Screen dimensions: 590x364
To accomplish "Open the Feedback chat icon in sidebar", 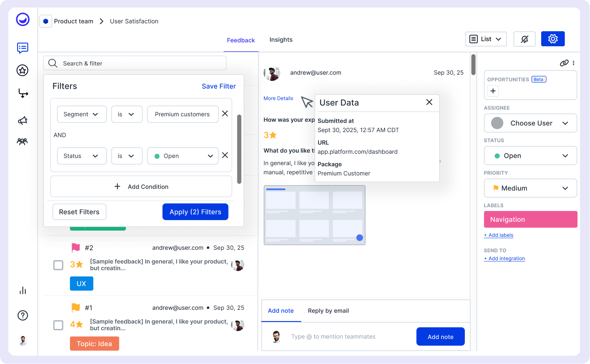I will click(x=22, y=48).
